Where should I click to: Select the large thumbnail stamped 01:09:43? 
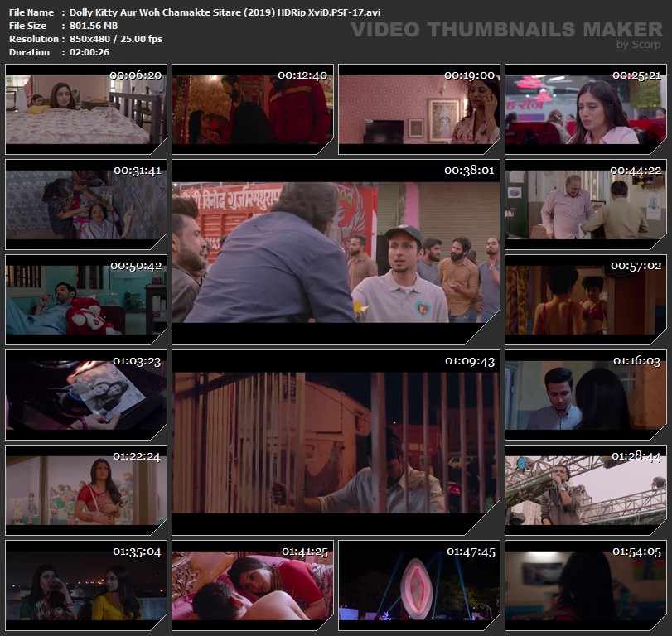point(336,442)
